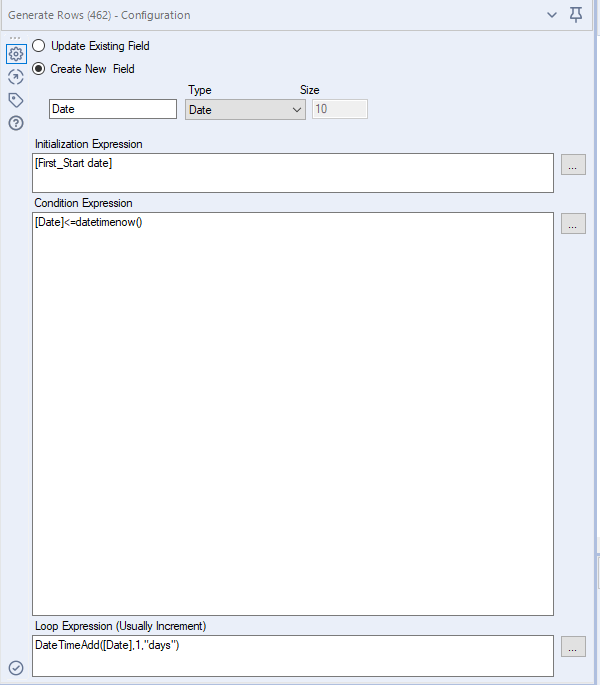Click the Size field showing 10
This screenshot has height=685, width=600.
(340, 109)
